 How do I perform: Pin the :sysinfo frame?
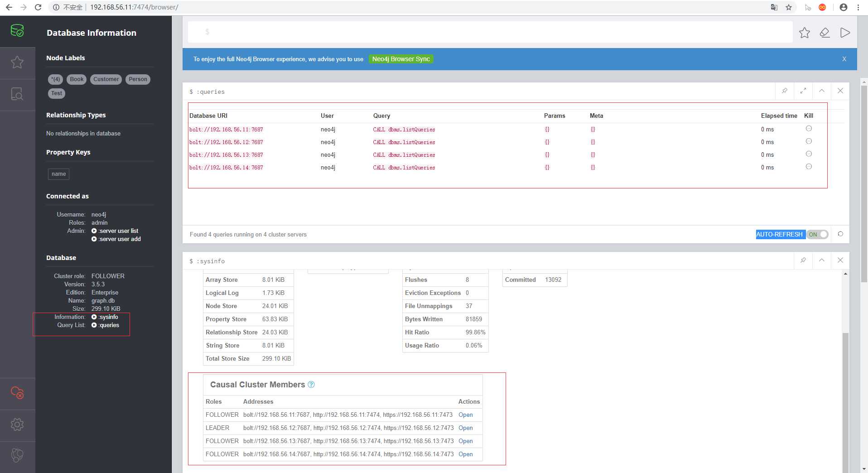click(803, 260)
